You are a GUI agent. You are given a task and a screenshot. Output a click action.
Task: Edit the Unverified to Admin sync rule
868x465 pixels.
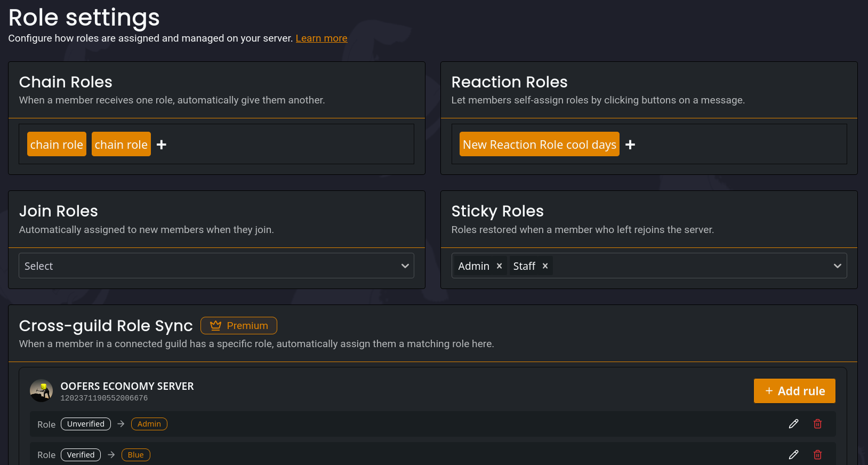(x=793, y=424)
